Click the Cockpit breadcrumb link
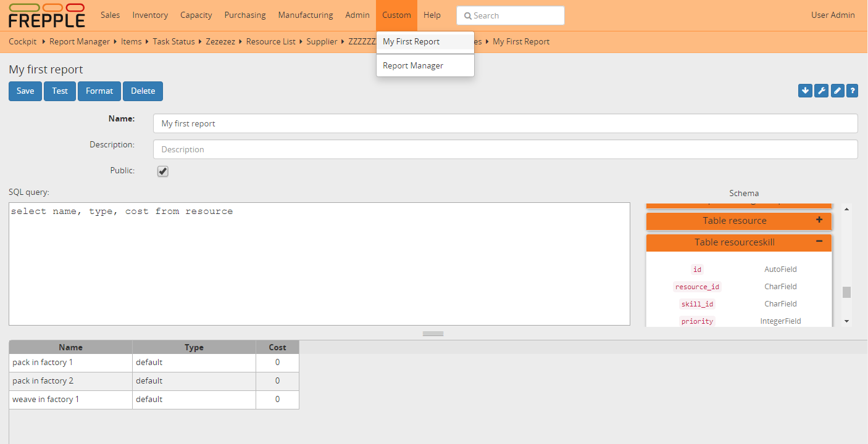 (22, 41)
